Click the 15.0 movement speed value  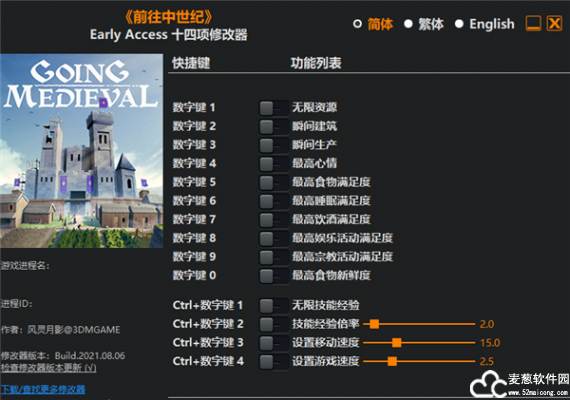click(490, 343)
